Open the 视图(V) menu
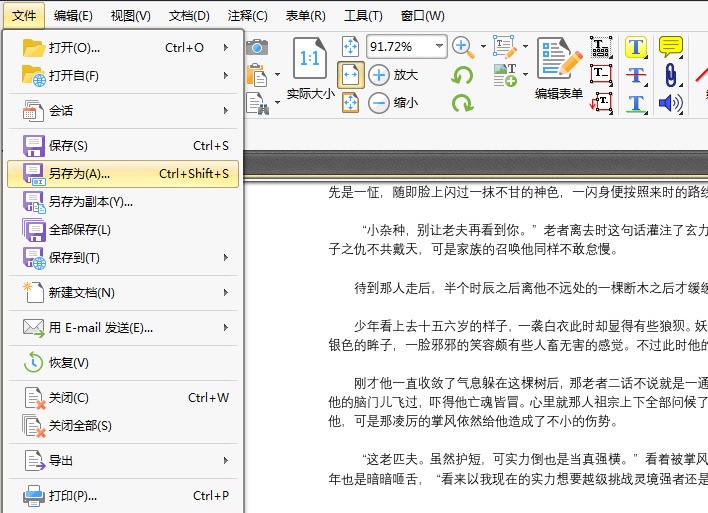This screenshot has height=513, width=708. coord(130,16)
